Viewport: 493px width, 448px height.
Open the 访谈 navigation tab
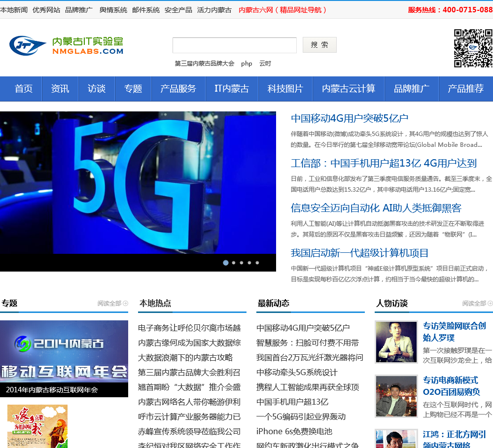pyautogui.click(x=97, y=89)
